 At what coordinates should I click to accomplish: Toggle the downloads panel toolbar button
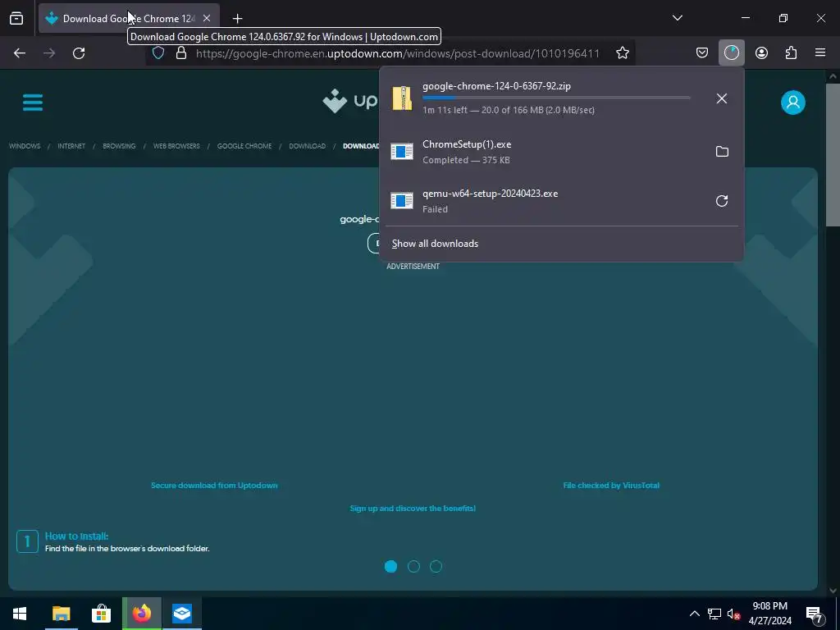pos(731,52)
